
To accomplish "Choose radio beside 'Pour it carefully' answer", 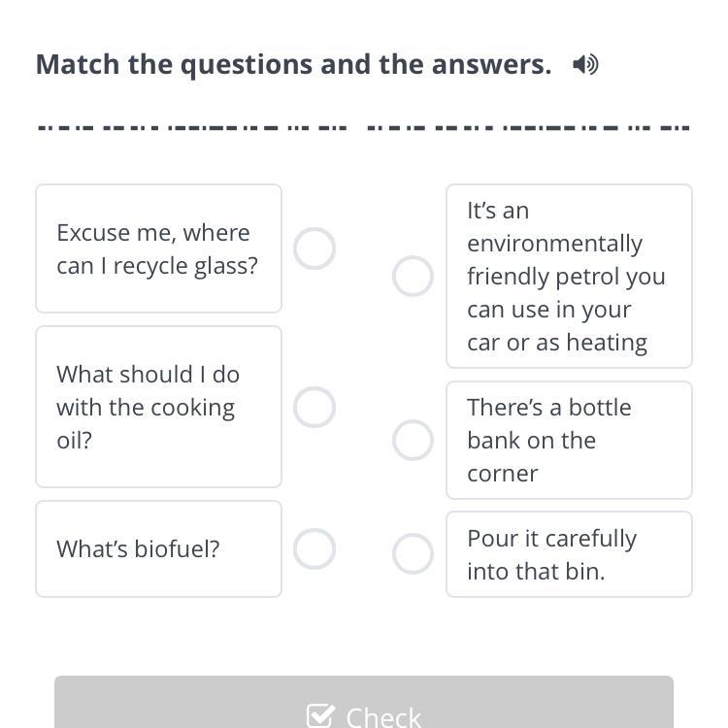I will 413,554.
